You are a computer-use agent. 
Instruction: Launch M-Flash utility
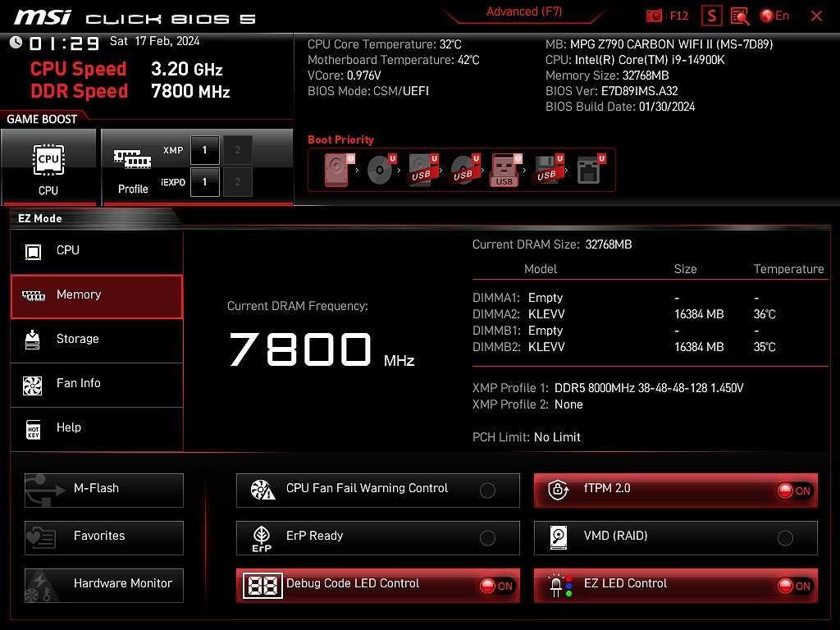(x=104, y=491)
